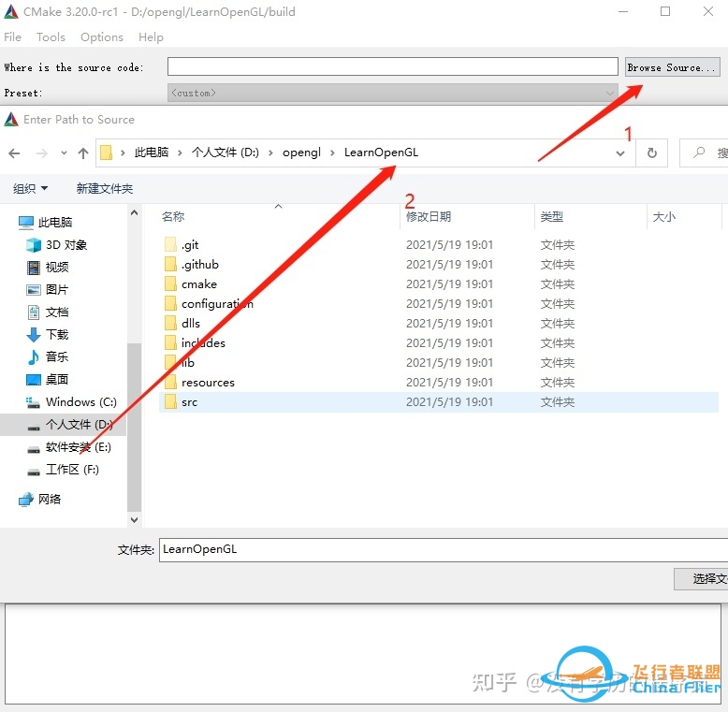
Task: Expand chevron after opengl in breadcrumb
Action: coord(332,153)
